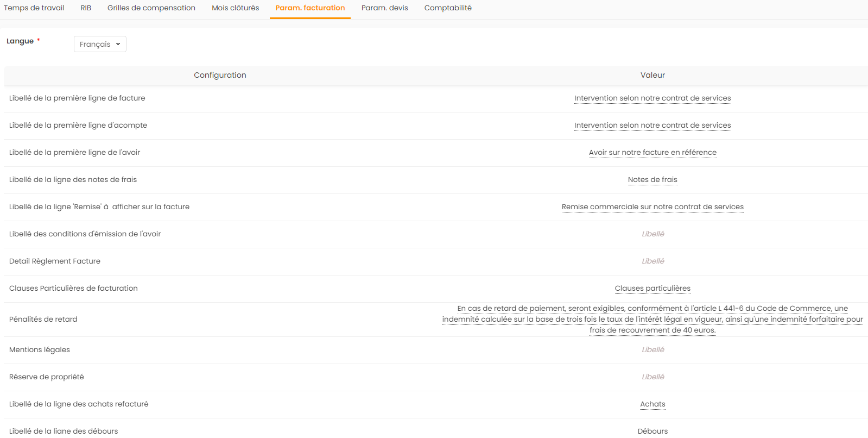
Task: Edit the 'Clauses particulières' value
Action: (652, 289)
